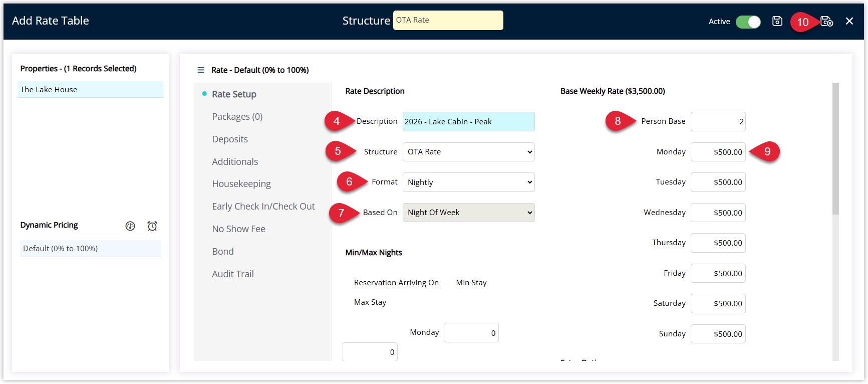Click the Monday rate field
Image resolution: width=868 pixels, height=384 pixels.
718,152
